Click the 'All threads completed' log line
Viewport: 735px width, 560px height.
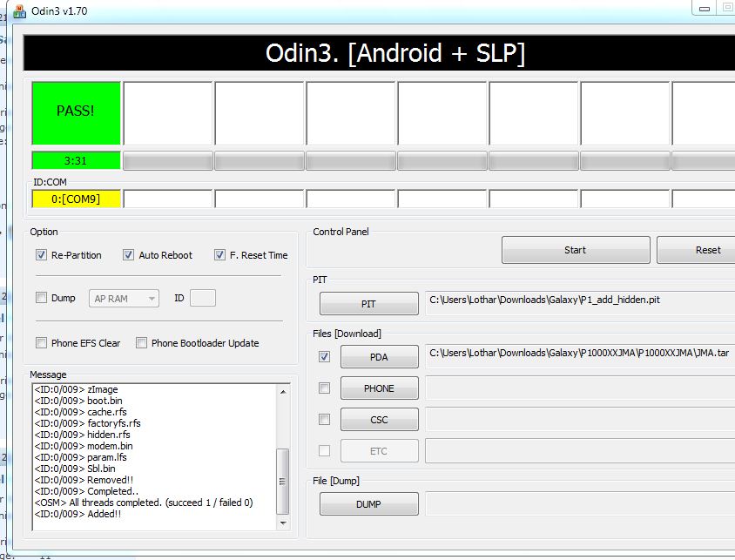(144, 503)
